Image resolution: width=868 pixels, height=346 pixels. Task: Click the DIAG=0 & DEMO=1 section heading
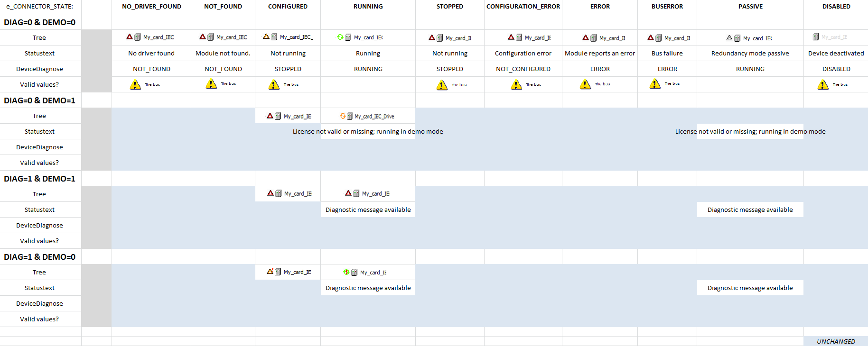click(x=40, y=100)
